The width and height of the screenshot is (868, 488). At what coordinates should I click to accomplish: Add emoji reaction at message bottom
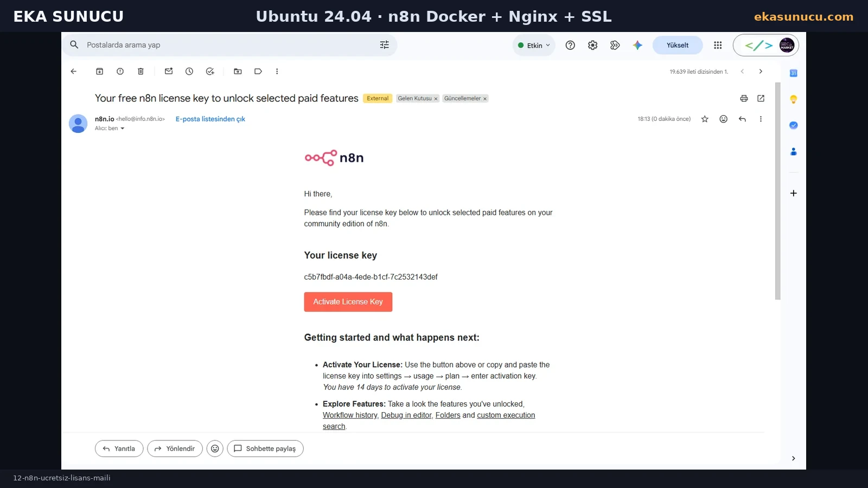(215, 449)
